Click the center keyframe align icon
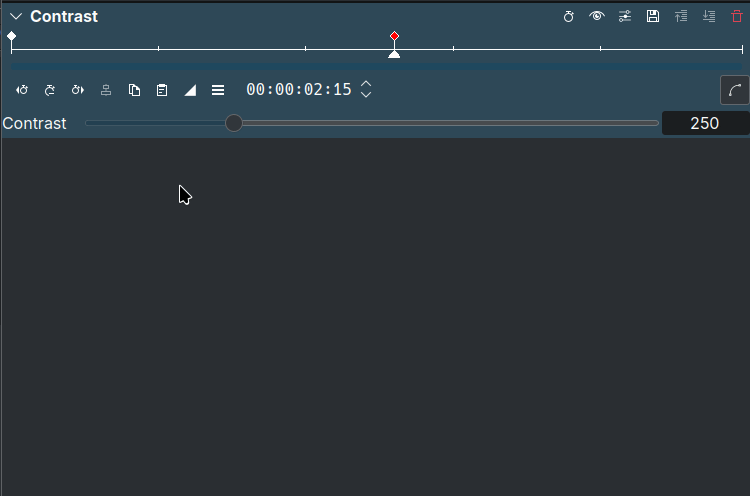The image size is (750, 496). [x=106, y=90]
